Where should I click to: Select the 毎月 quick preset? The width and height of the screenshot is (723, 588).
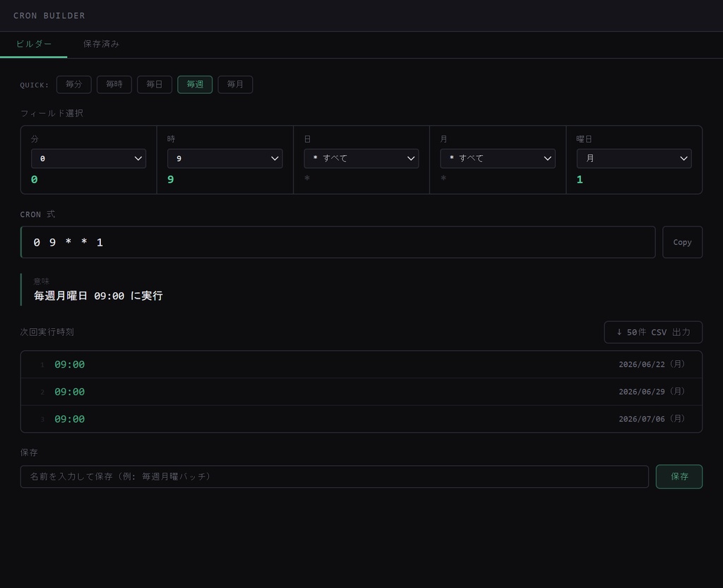tap(235, 84)
